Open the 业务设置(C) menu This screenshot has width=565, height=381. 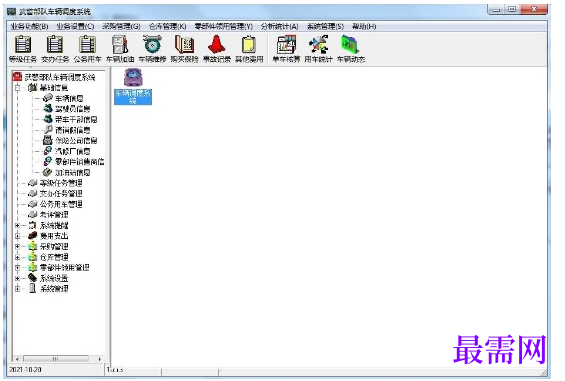click(75, 26)
